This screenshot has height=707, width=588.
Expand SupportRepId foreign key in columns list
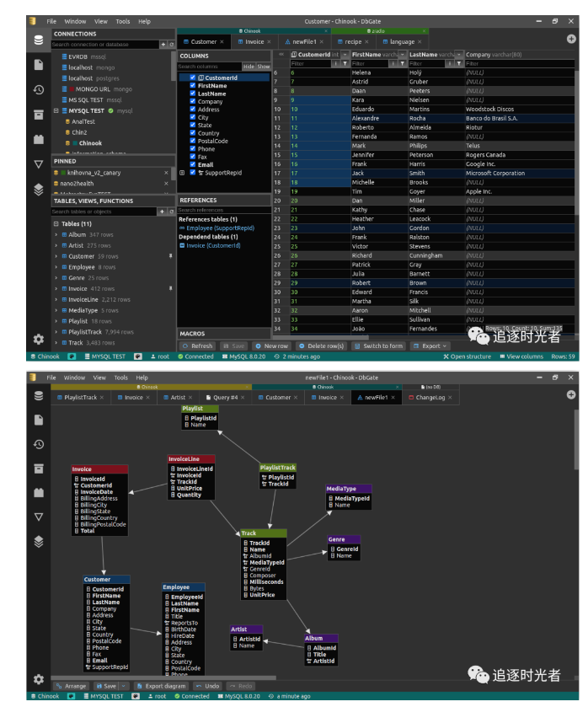(x=182, y=172)
